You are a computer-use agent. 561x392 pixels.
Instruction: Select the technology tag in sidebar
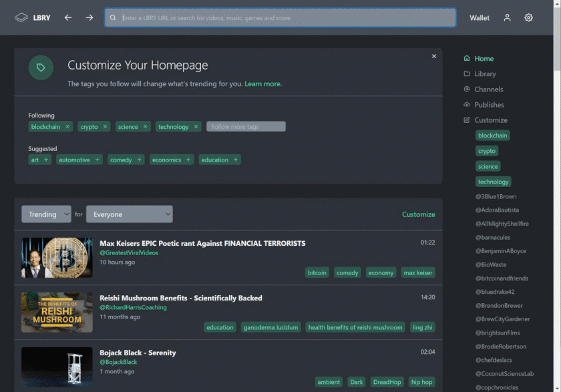pos(493,182)
